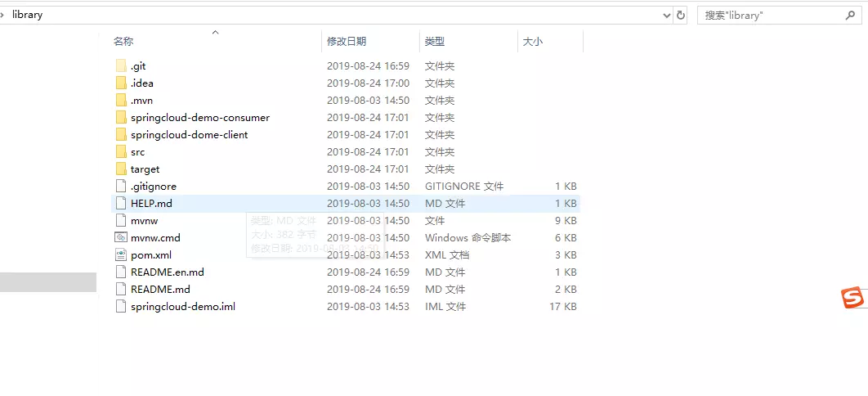Click the springcloud-demo-consumer folder icon

point(121,118)
